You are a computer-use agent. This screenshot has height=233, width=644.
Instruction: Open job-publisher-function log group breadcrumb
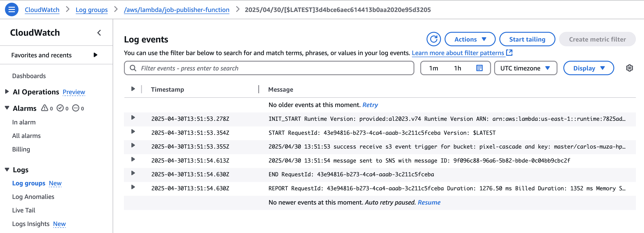coord(176,9)
